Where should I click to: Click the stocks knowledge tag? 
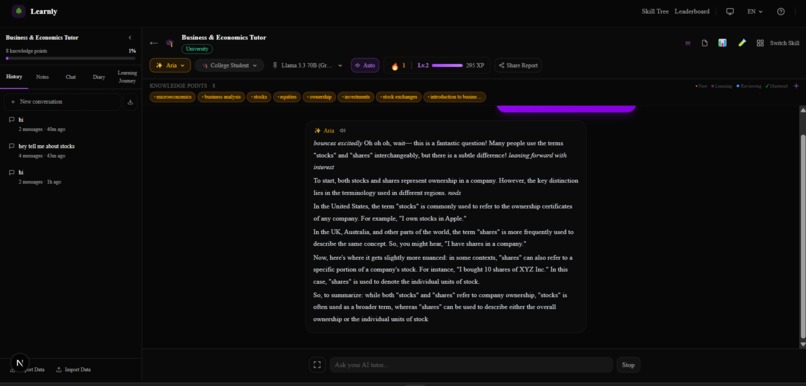pyautogui.click(x=259, y=97)
